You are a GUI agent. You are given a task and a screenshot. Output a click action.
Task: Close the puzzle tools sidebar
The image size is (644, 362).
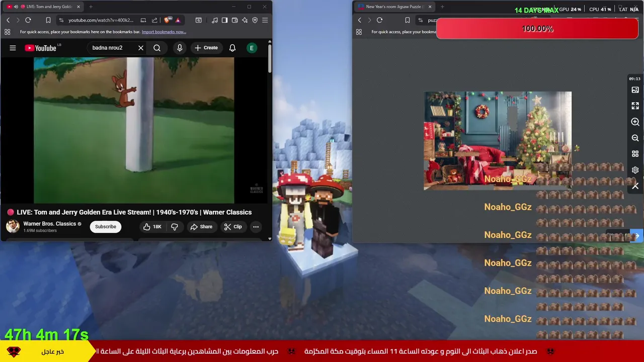tap(635, 186)
